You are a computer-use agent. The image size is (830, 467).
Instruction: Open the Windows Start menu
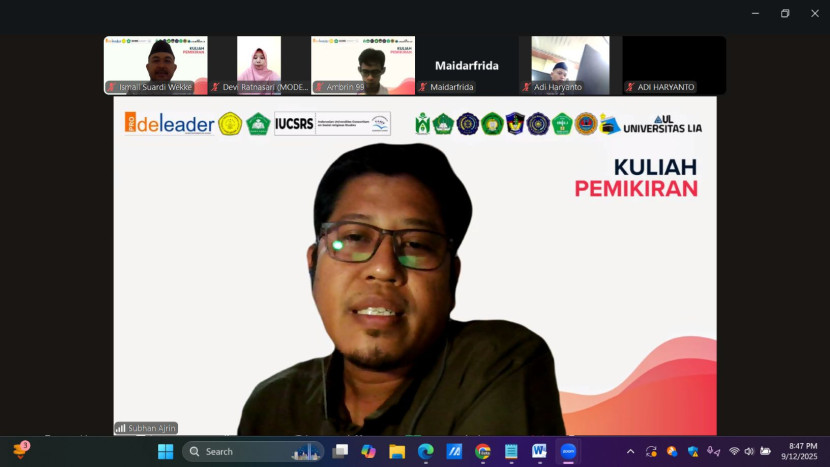tap(166, 451)
